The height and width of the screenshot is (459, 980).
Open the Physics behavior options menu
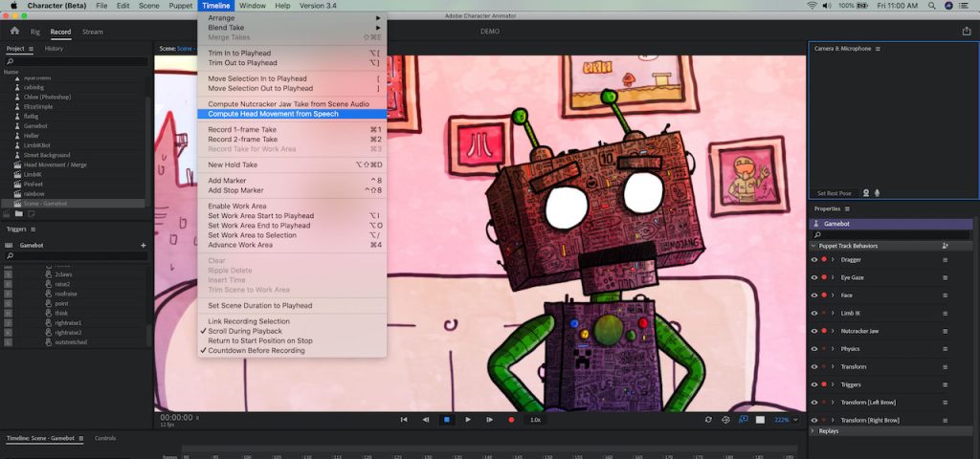(945, 349)
